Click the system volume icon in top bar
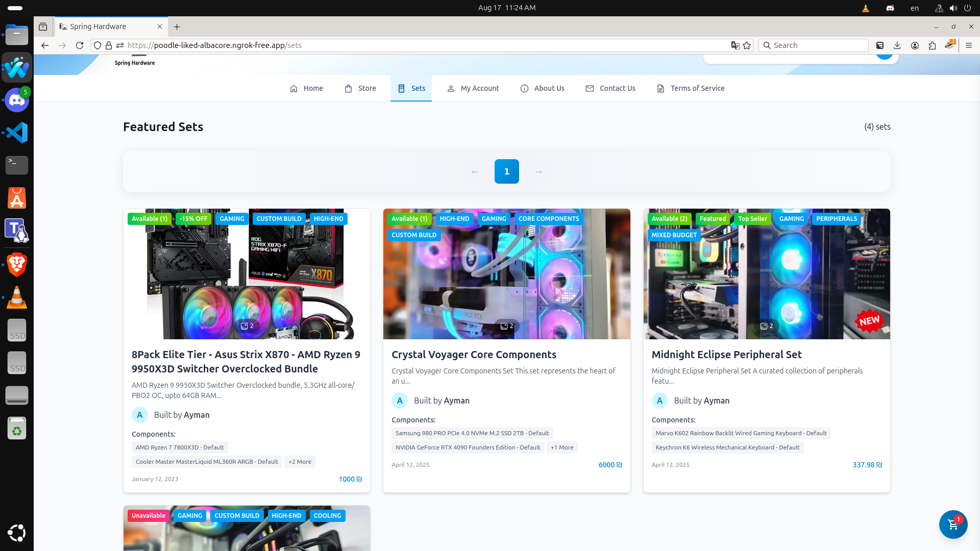 point(953,8)
